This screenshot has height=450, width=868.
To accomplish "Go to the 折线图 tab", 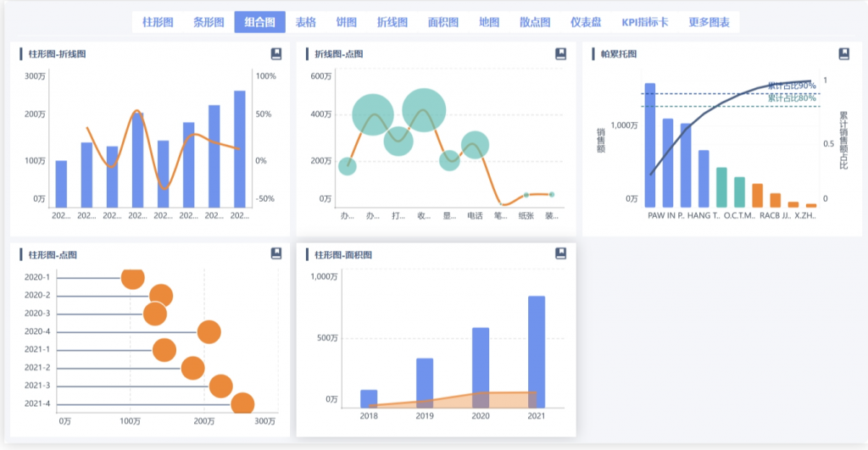I will 392,22.
